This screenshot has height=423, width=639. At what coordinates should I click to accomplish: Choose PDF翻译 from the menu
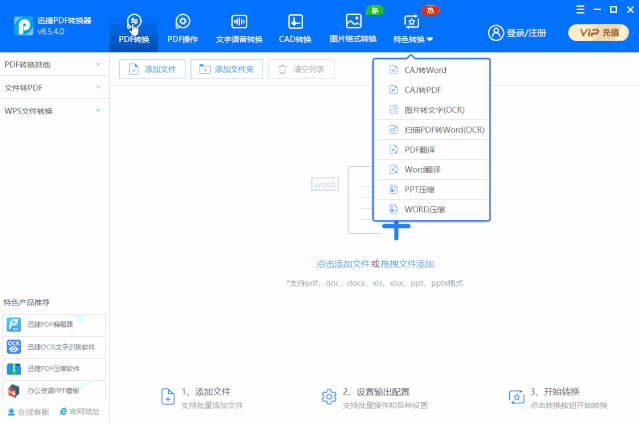pyautogui.click(x=432, y=150)
